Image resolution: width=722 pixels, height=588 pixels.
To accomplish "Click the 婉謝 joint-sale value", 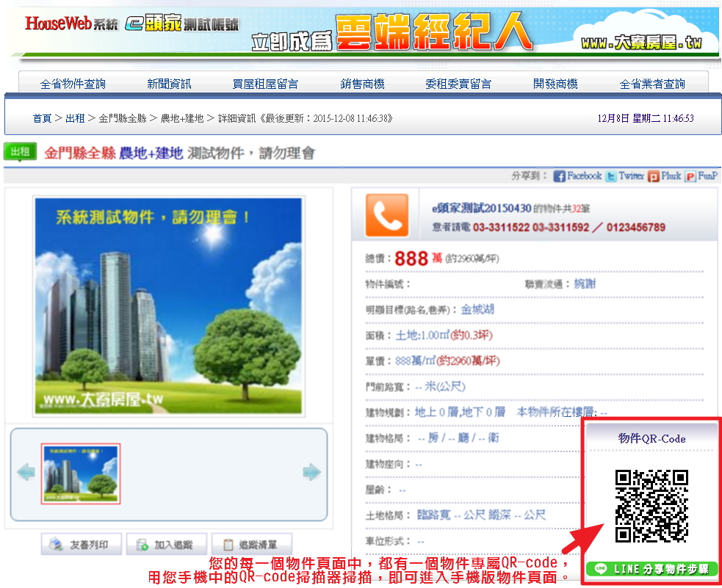I will tap(585, 283).
